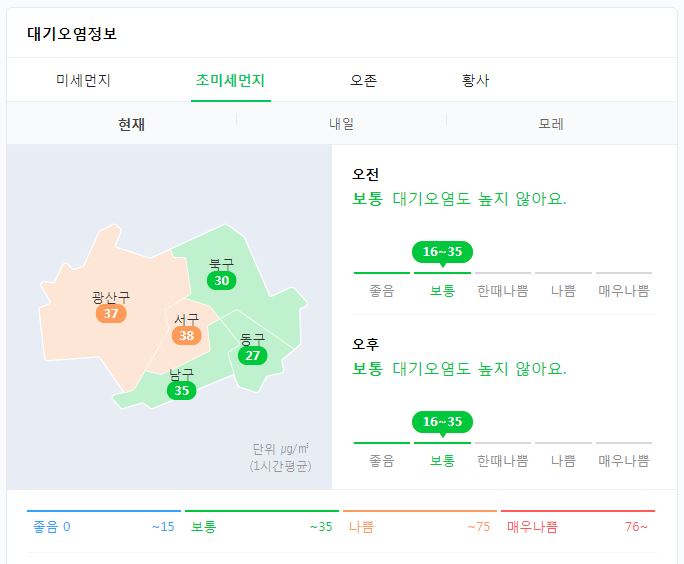684x564 pixels.
Task: Click the 광산구 badge showing 37
Action: tap(111, 313)
